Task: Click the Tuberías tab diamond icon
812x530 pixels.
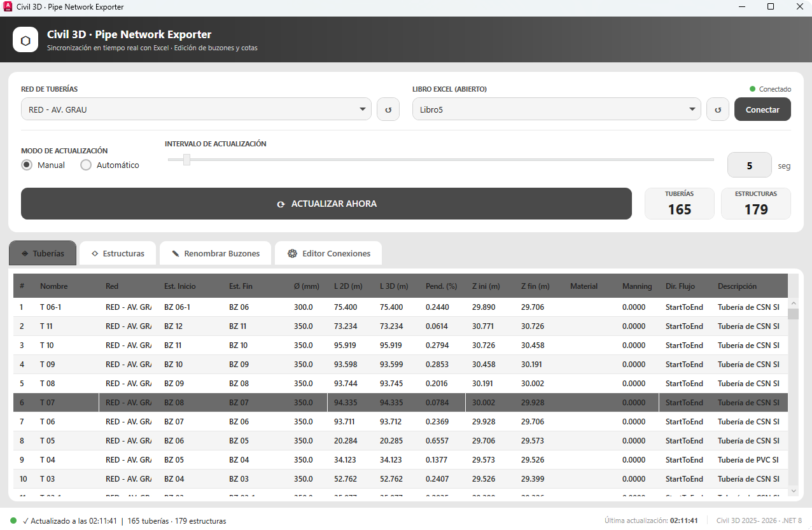Action: pos(24,253)
